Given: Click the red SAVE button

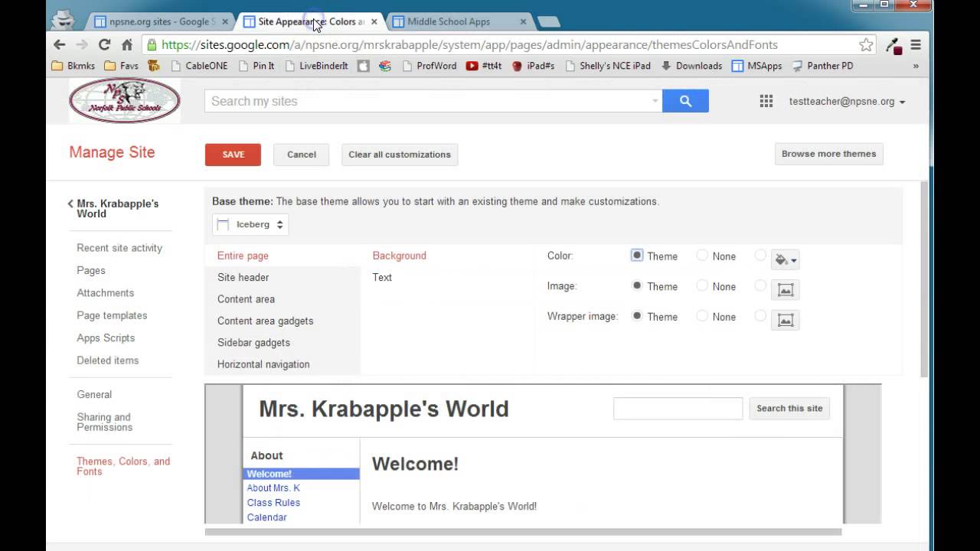Looking at the screenshot, I should 233,154.
